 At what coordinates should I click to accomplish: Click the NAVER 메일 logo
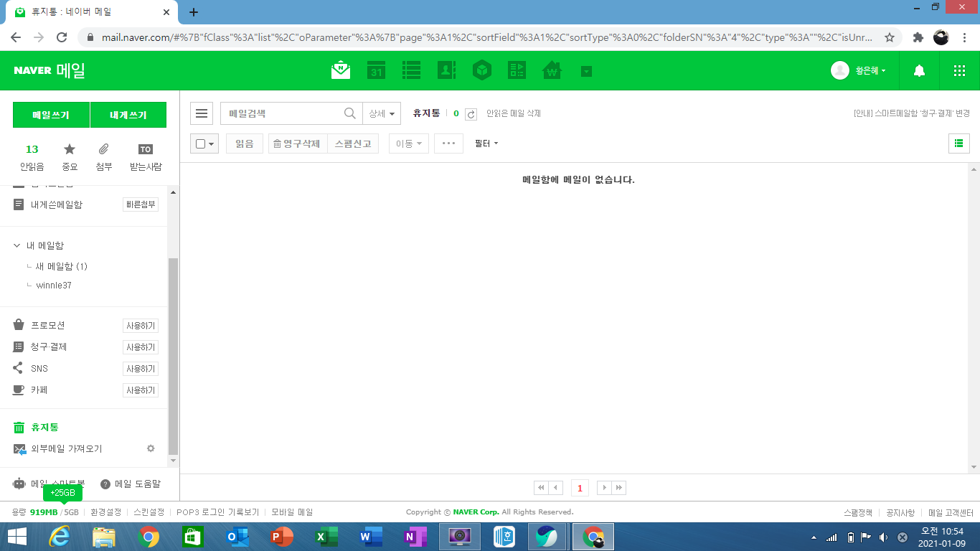[x=50, y=70]
